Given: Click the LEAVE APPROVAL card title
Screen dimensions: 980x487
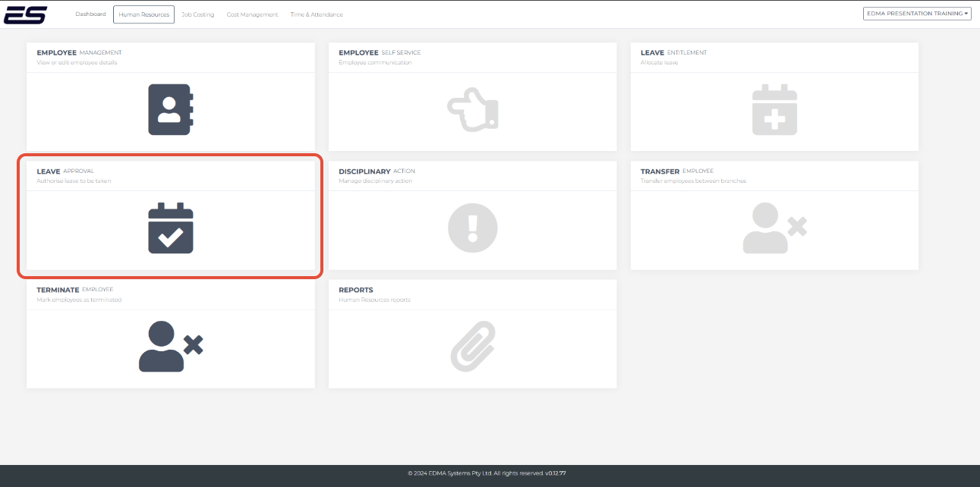Looking at the screenshot, I should coord(65,171).
